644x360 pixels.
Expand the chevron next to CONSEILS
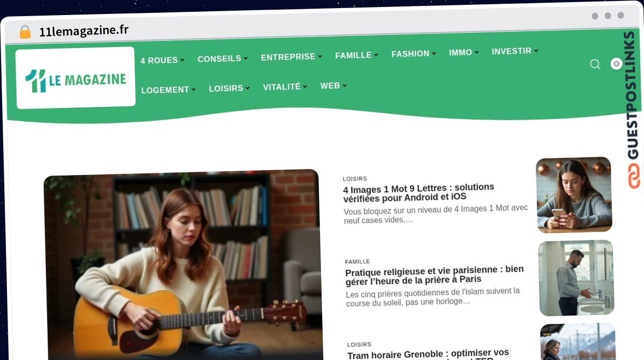pyautogui.click(x=246, y=58)
